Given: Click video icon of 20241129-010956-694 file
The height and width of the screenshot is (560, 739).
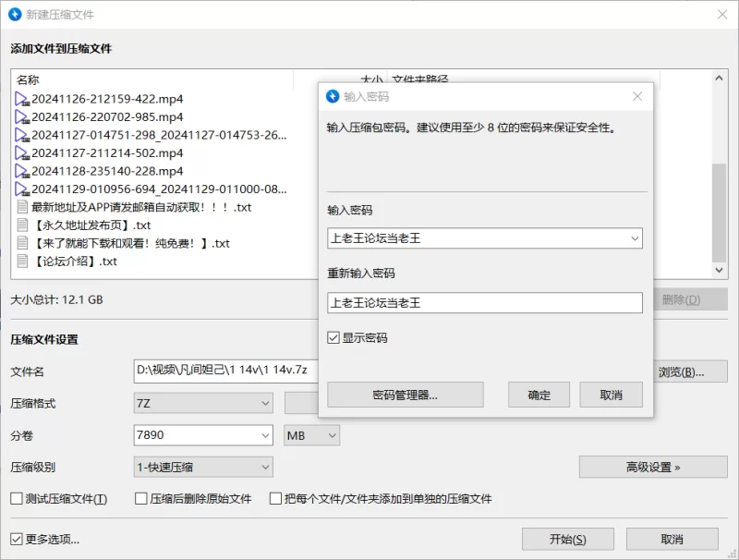Looking at the screenshot, I should 22,189.
